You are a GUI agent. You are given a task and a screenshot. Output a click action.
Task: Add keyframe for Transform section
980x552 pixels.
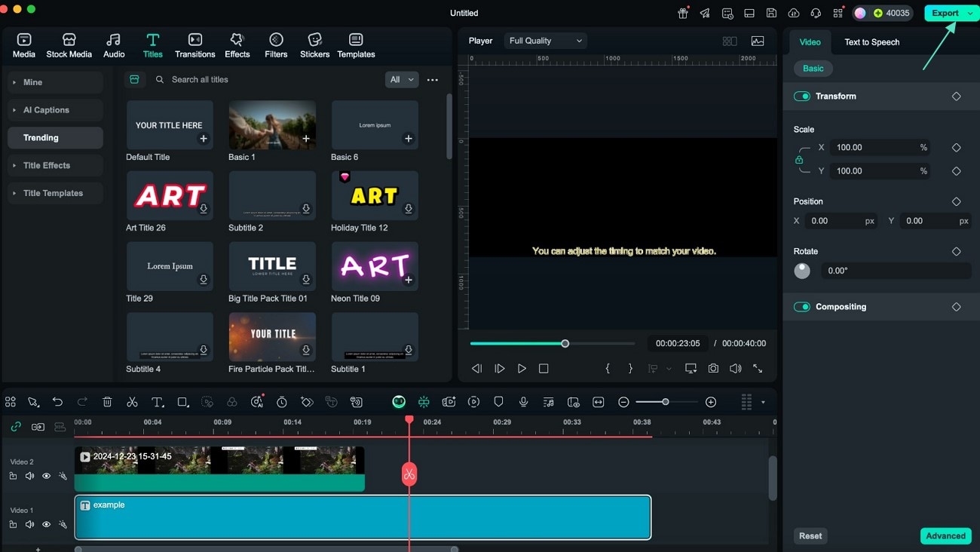tap(956, 97)
